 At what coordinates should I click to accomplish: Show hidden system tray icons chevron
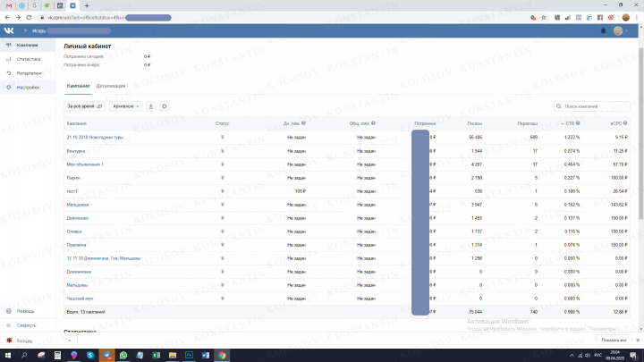click(572, 356)
